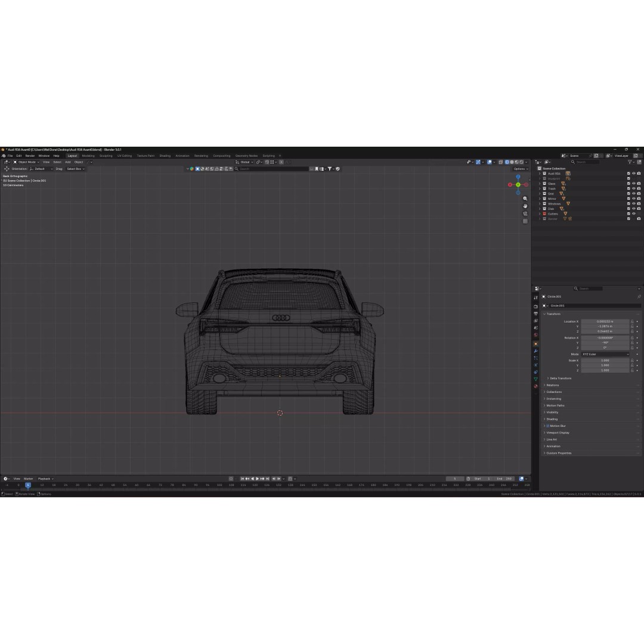Screen dimensions: 644x644
Task: Open the Physics properties tab
Action: (535, 365)
